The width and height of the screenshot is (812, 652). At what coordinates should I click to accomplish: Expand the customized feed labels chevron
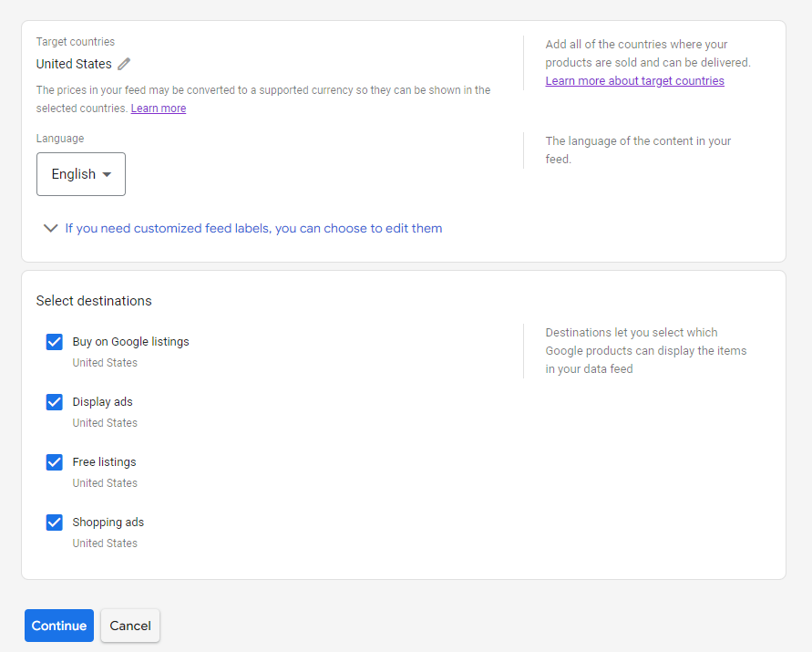pyautogui.click(x=51, y=229)
